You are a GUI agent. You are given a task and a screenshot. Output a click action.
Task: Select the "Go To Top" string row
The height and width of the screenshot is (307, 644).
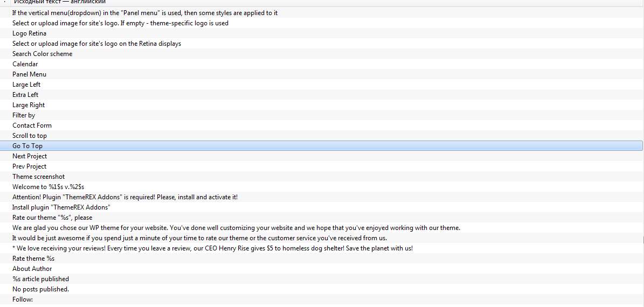[322, 146]
